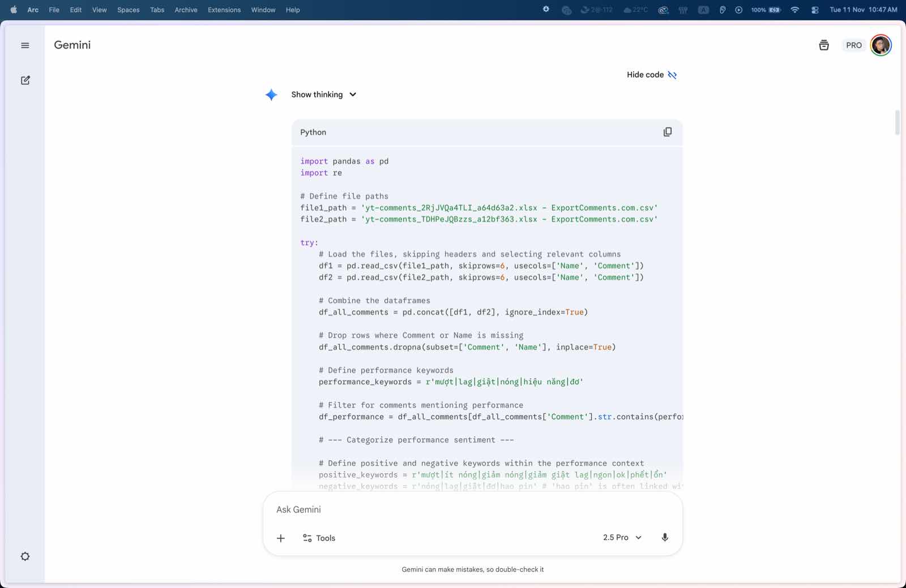Click the Gemini title text
906x588 pixels.
[x=72, y=45]
